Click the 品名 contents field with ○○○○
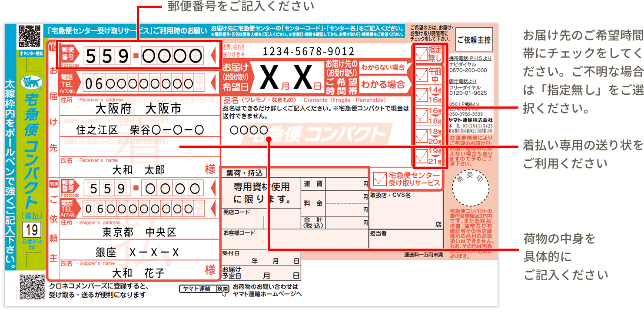Viewport: 644px width, 312px height. (249, 129)
